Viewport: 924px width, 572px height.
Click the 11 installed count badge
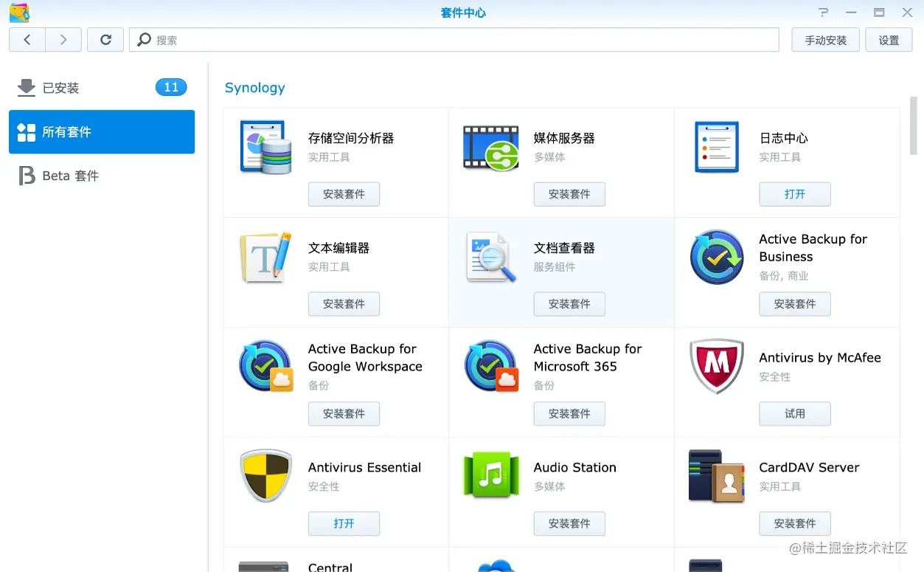(171, 88)
